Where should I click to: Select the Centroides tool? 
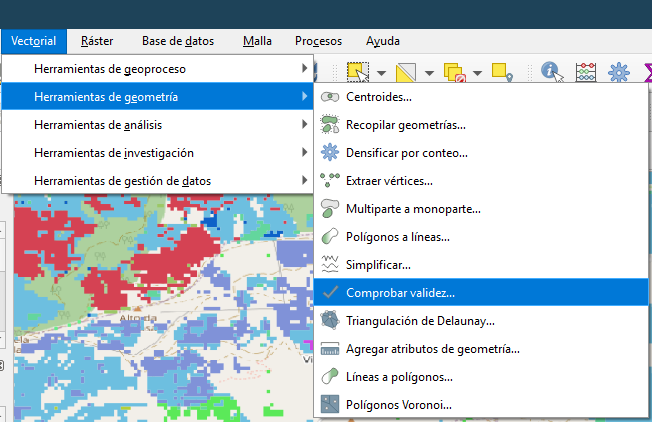point(378,97)
